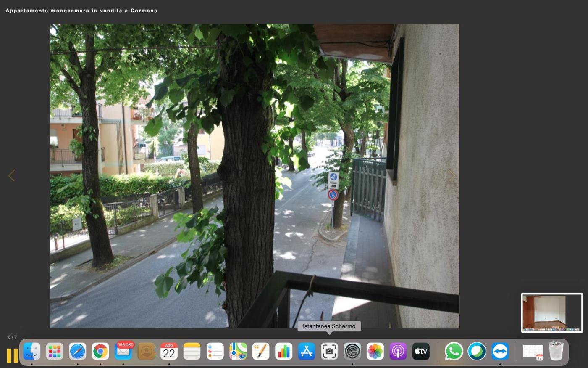Image resolution: width=588 pixels, height=368 pixels.
Task: Go to the previous photo with the left arrow
Action: [11, 176]
